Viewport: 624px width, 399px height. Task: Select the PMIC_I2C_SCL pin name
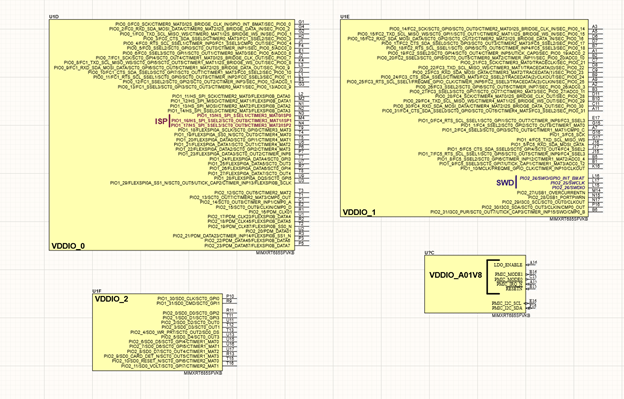click(506, 303)
